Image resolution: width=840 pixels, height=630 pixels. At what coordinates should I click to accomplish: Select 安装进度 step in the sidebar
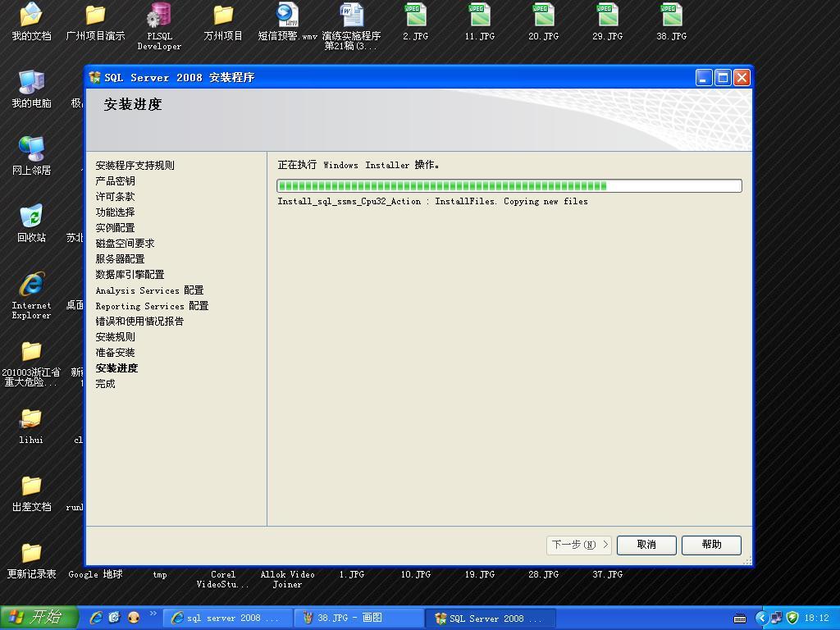116,368
